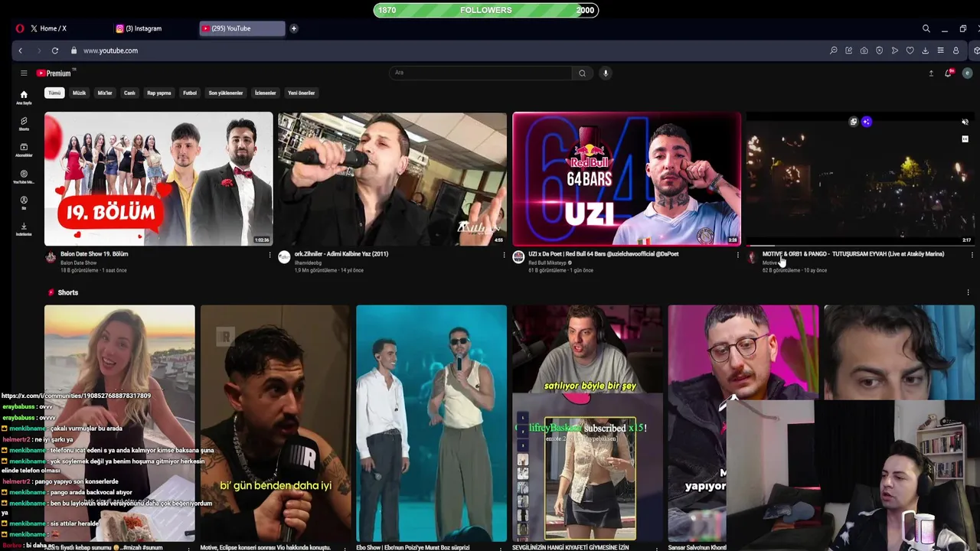Open ork.Zihniler Adimi Kalbine Yaz title
The width and height of the screenshot is (980, 551).
point(341,254)
